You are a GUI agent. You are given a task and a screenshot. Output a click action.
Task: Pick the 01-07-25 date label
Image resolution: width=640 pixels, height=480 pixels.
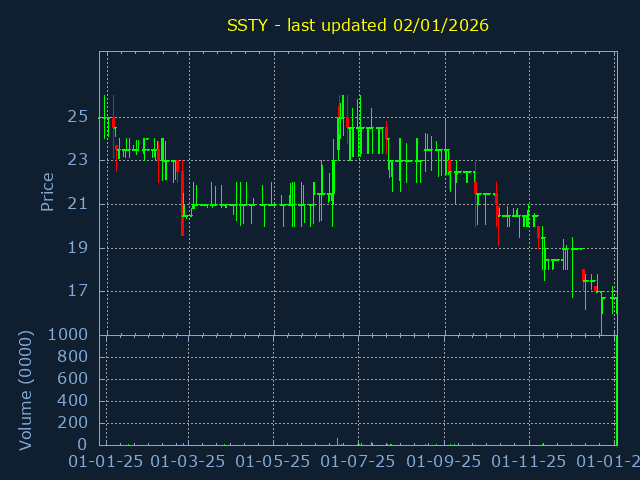(358, 462)
